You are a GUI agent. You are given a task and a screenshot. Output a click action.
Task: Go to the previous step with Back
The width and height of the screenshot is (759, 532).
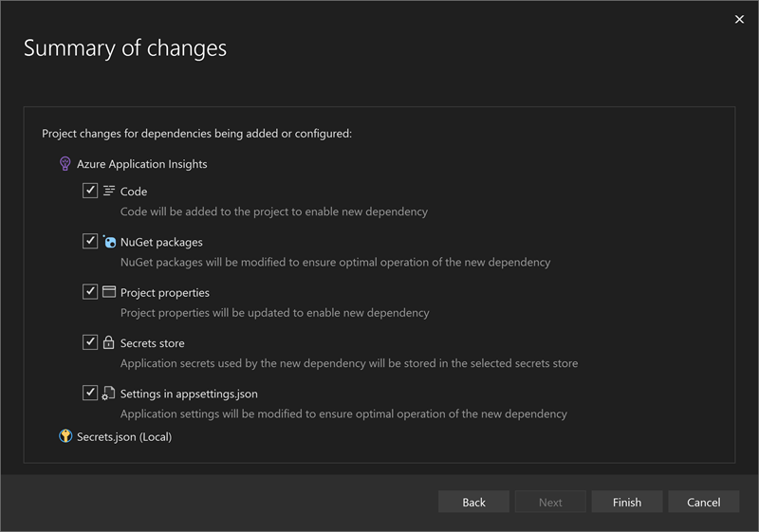[473, 502]
